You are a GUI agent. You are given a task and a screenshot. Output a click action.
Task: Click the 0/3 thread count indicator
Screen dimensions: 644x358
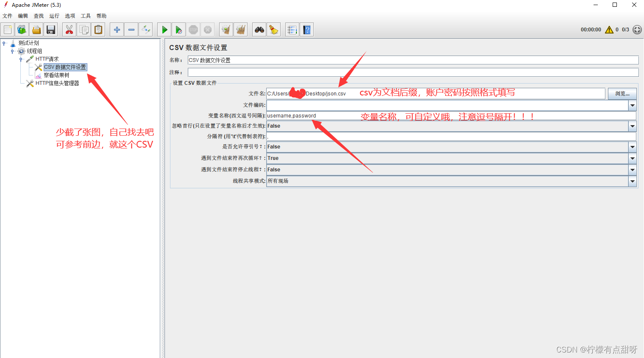point(625,30)
